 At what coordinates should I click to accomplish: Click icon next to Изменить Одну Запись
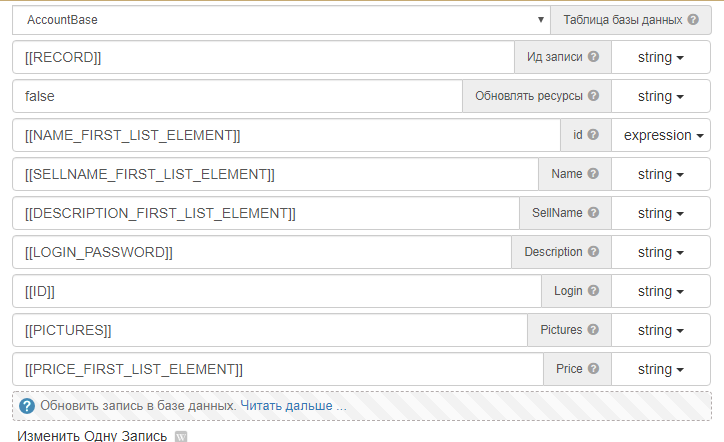[181, 437]
